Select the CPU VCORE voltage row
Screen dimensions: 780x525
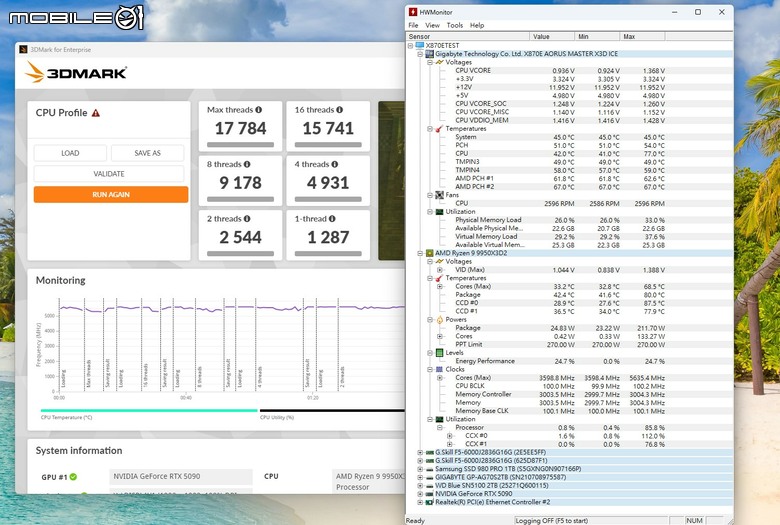point(570,71)
